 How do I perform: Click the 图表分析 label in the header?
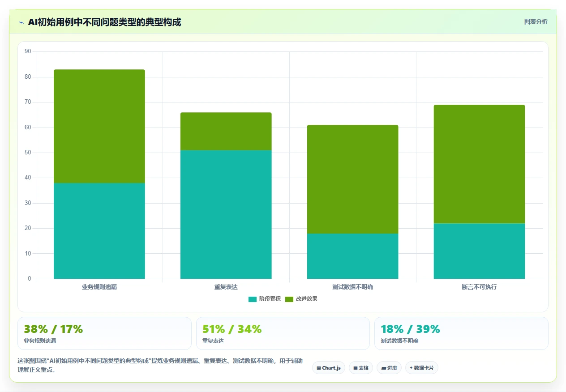coord(536,21)
